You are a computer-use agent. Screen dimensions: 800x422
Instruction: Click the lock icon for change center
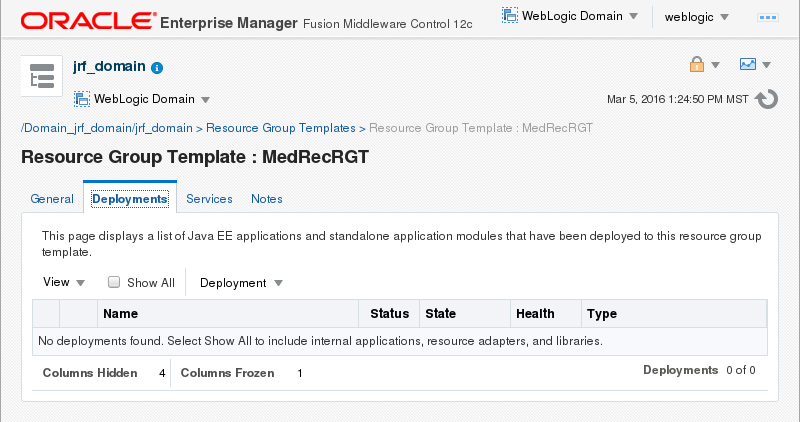[x=697, y=65]
